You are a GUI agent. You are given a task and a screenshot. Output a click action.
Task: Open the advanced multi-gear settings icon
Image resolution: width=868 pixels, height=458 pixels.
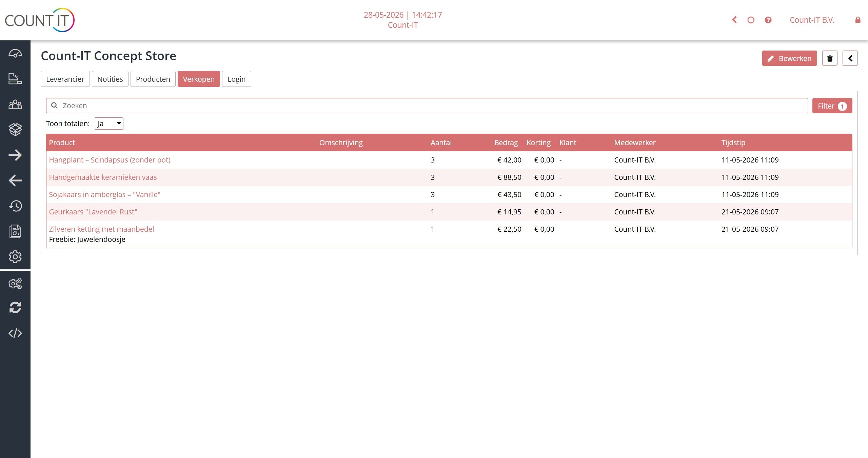[x=15, y=284]
